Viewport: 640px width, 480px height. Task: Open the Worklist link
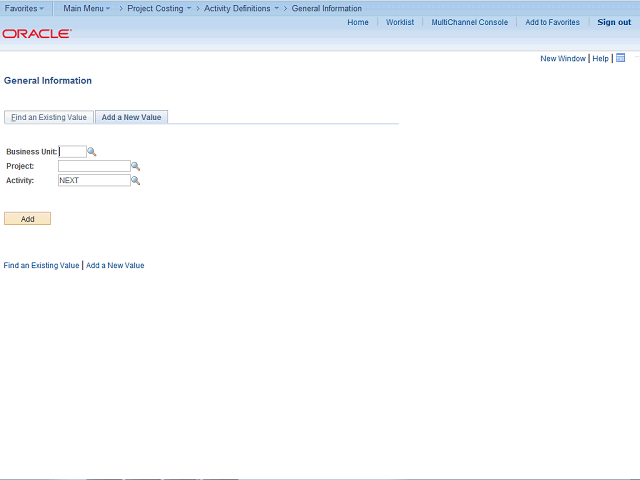(400, 22)
